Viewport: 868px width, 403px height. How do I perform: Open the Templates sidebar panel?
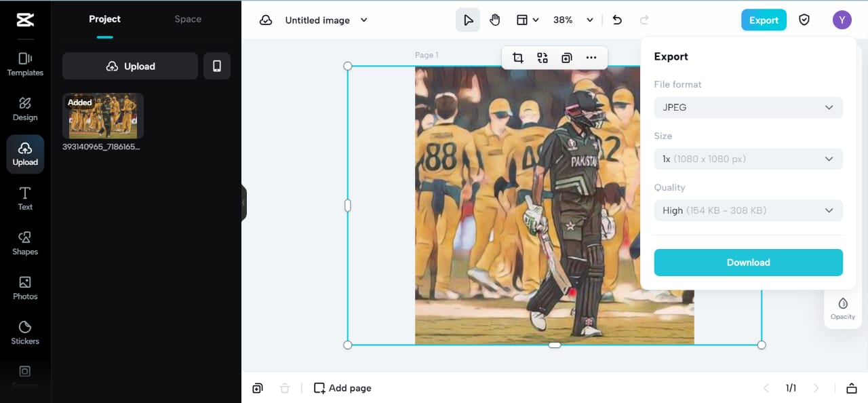tap(25, 64)
